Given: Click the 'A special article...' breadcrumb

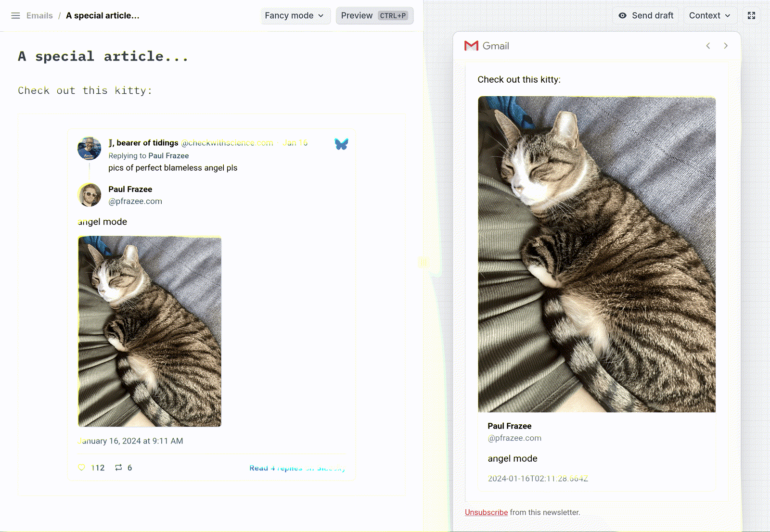Looking at the screenshot, I should (x=103, y=15).
